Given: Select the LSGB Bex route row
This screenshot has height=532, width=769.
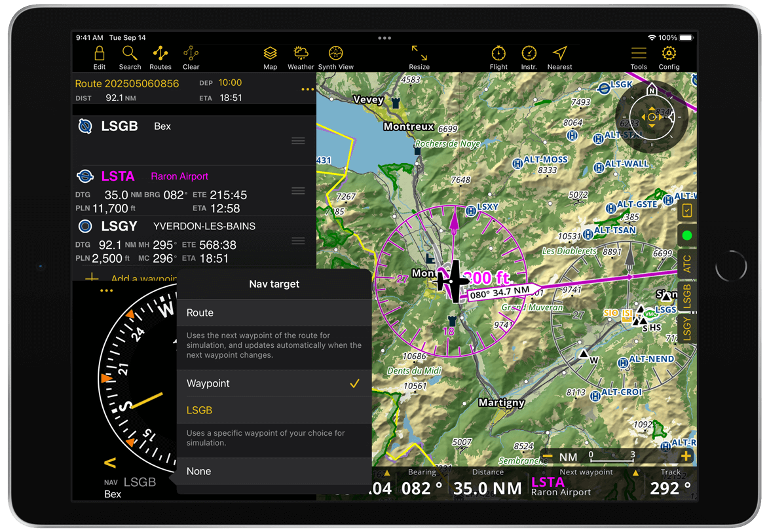Looking at the screenshot, I should click(194, 140).
